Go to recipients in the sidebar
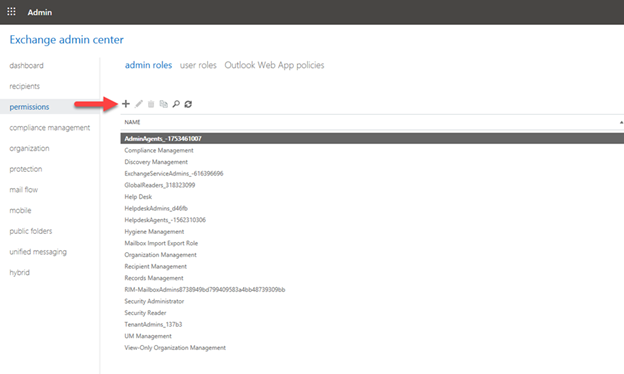Viewport: 624px width, 374px height. [x=25, y=86]
